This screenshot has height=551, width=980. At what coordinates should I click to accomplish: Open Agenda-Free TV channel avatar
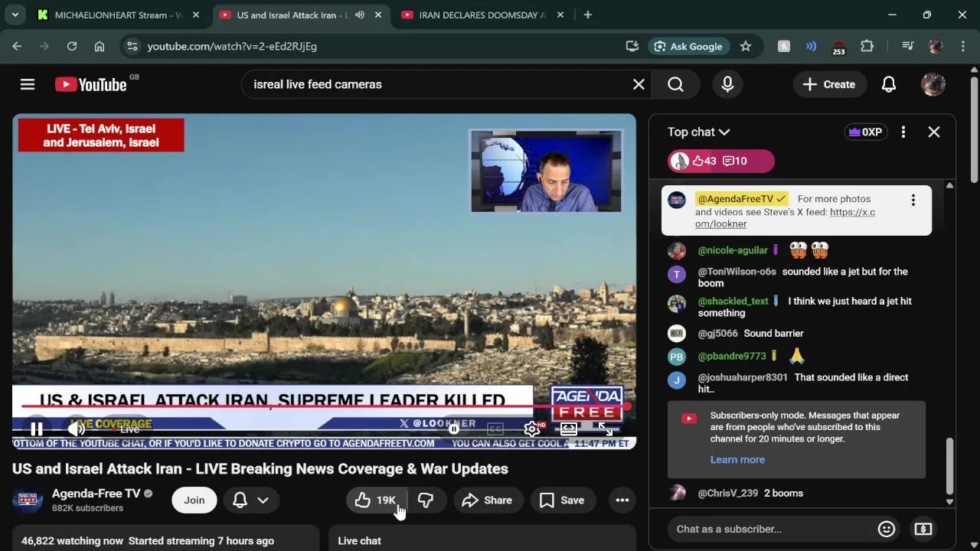click(28, 500)
